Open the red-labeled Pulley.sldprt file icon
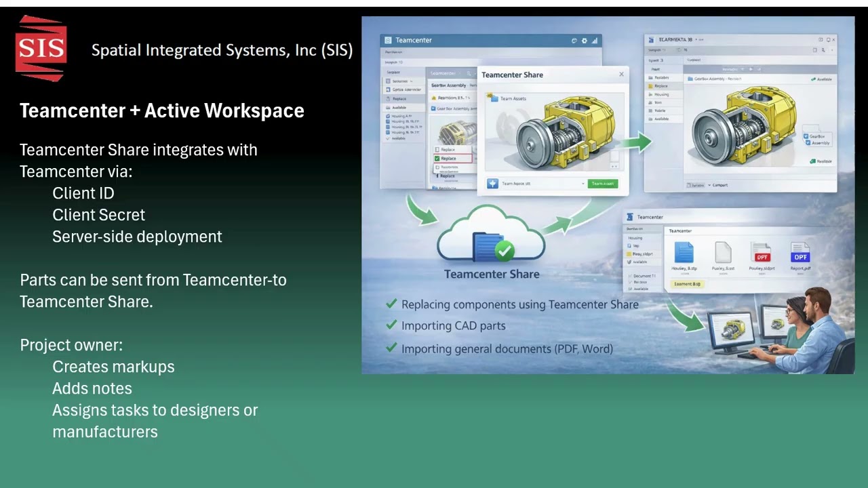Screen dimensions: 868x488 [762, 253]
